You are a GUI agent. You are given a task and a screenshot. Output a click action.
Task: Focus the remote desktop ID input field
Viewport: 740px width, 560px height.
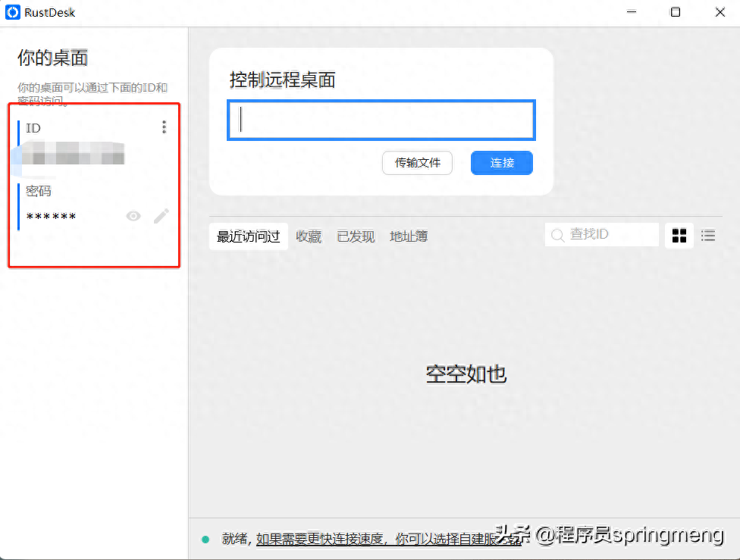pos(381,120)
